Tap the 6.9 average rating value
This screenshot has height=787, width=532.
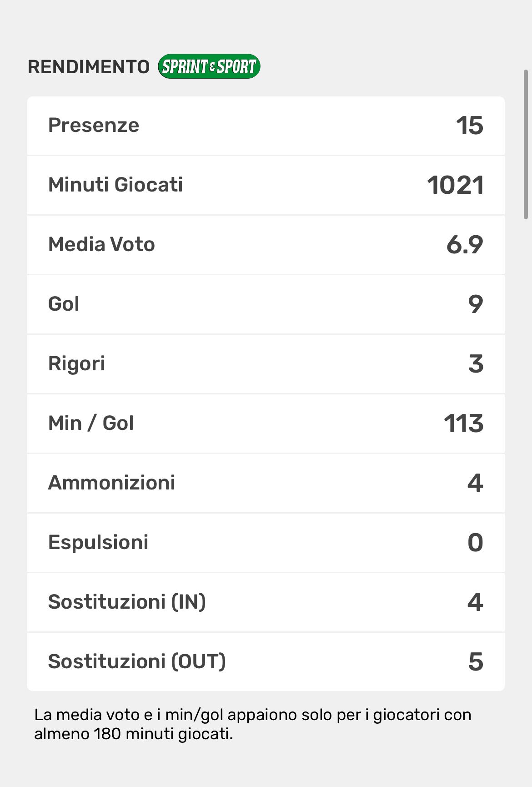[x=464, y=245]
